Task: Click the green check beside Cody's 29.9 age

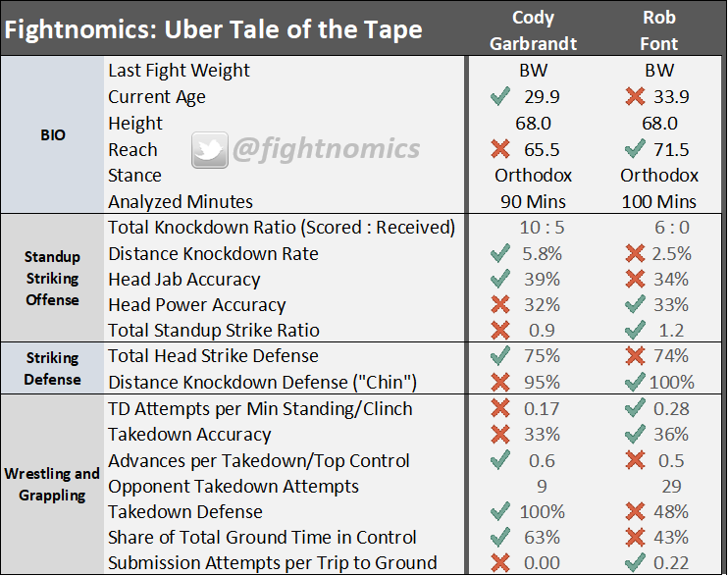Action: [500, 97]
